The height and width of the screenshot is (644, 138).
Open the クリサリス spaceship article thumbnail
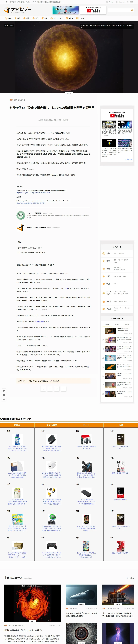pyautogui.click(x=81, y=595)
